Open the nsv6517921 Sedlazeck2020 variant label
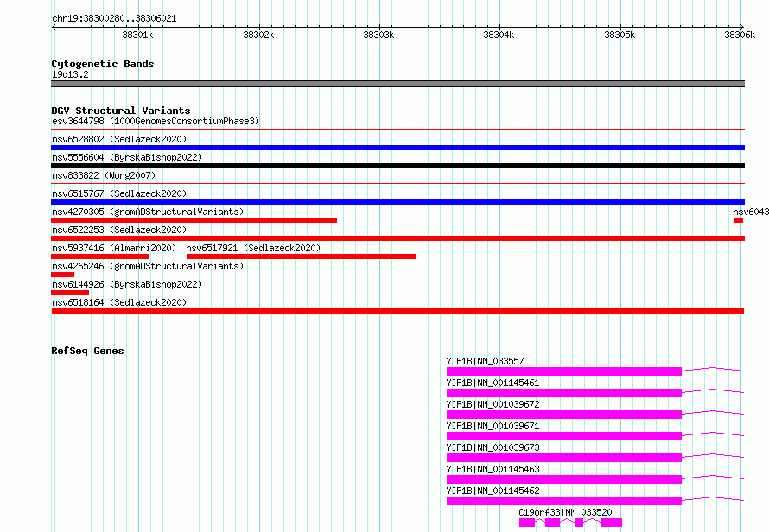The image size is (769, 532). [x=253, y=248]
